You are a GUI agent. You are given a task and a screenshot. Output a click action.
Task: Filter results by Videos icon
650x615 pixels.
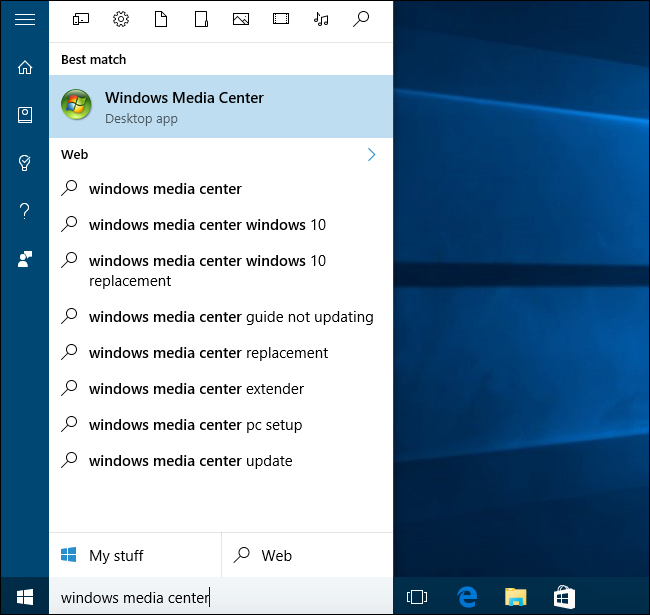point(281,19)
